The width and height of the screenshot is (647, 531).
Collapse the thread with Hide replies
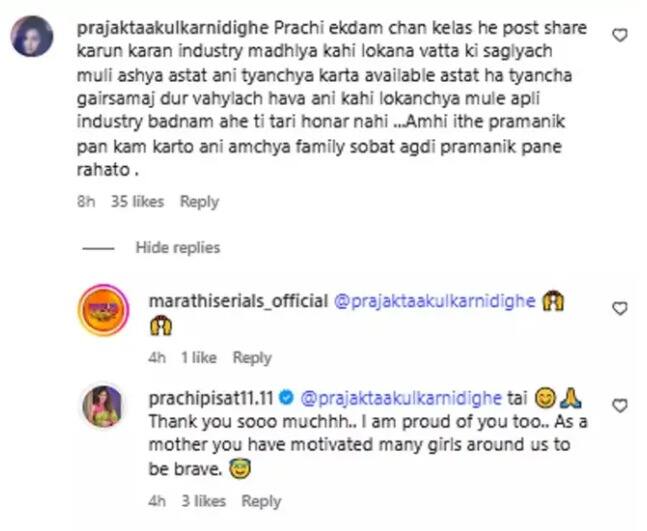pos(178,248)
